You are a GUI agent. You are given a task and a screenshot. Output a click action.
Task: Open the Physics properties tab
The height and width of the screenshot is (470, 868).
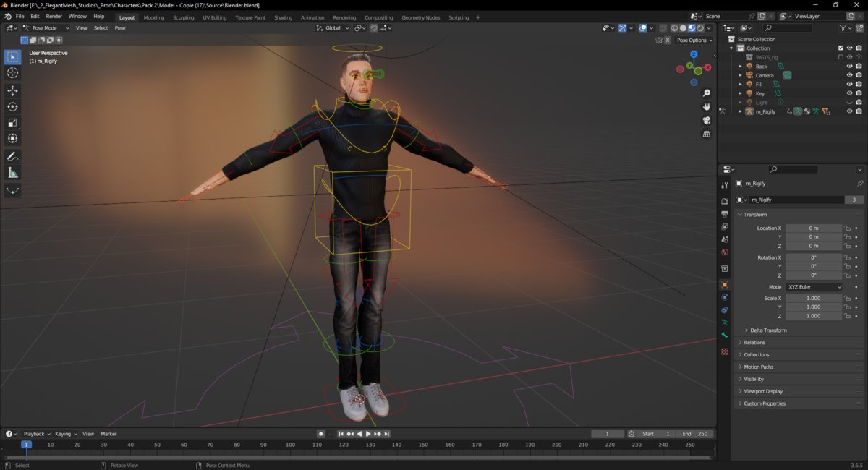pos(725,297)
